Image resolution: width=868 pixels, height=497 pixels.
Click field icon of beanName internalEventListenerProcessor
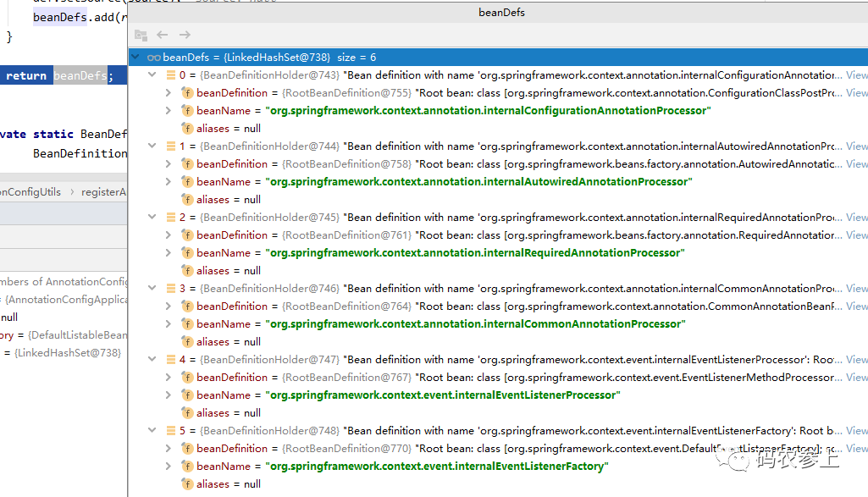(x=187, y=395)
